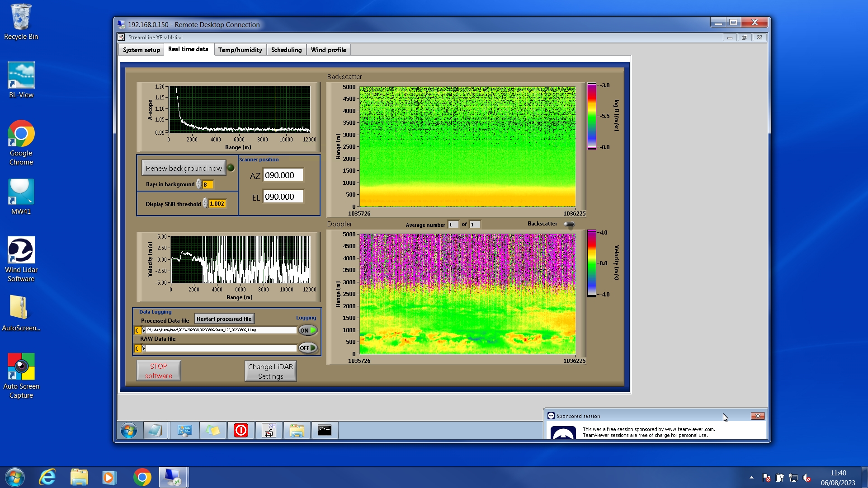Click the STOP software button
The height and width of the screenshot is (488, 868).
[x=158, y=371]
